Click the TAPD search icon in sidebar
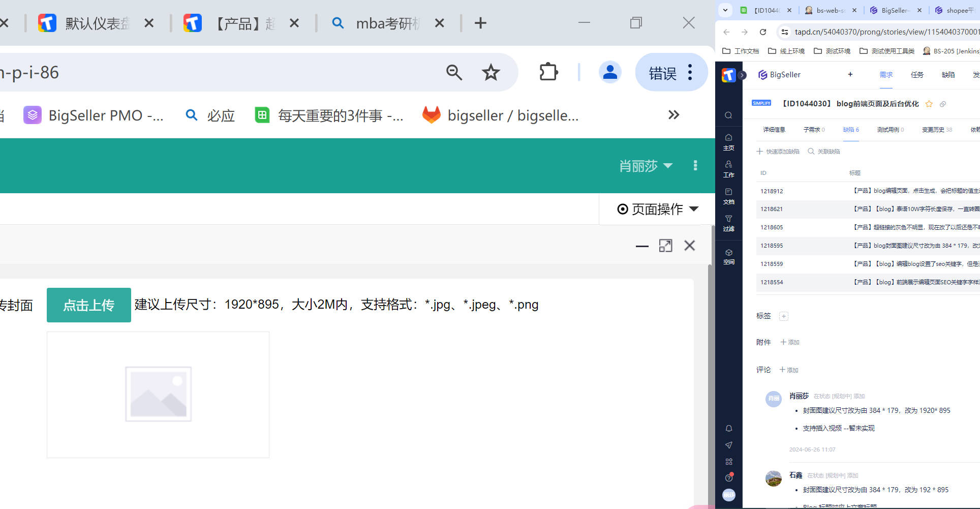Image resolution: width=980 pixels, height=509 pixels. [x=728, y=115]
